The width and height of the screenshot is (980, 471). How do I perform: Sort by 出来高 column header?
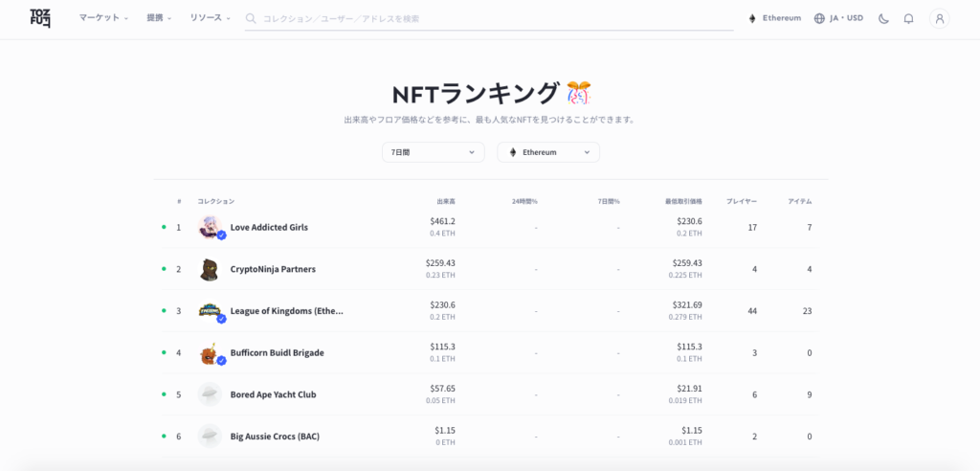tap(446, 201)
